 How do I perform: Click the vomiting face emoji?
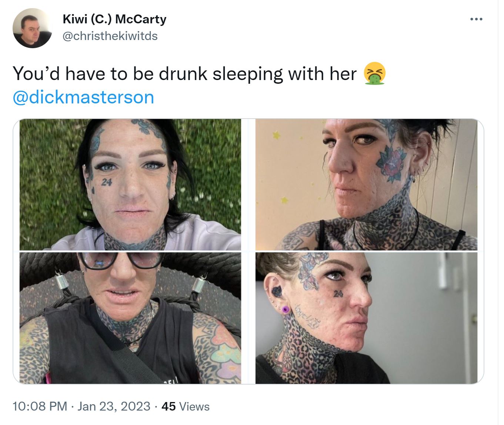(374, 73)
